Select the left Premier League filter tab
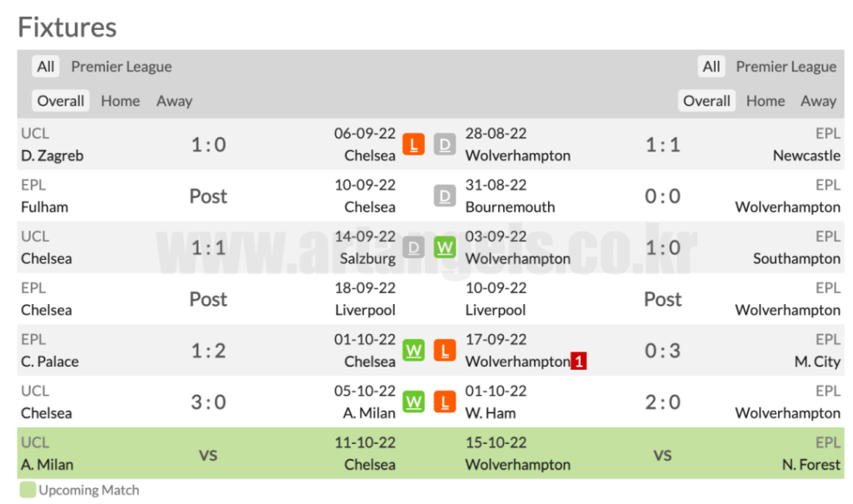The width and height of the screenshot is (853, 504). click(x=122, y=67)
